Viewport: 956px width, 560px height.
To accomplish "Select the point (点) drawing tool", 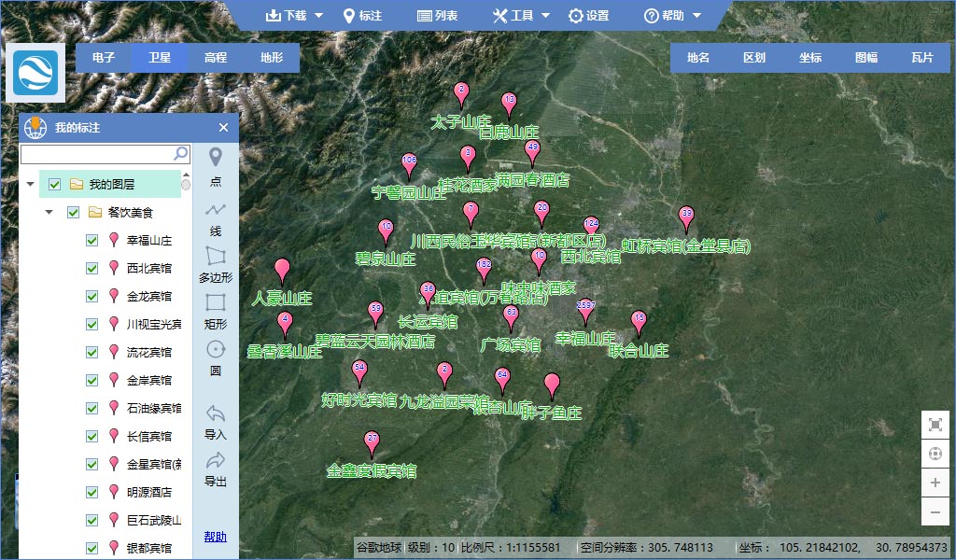I will [x=216, y=159].
